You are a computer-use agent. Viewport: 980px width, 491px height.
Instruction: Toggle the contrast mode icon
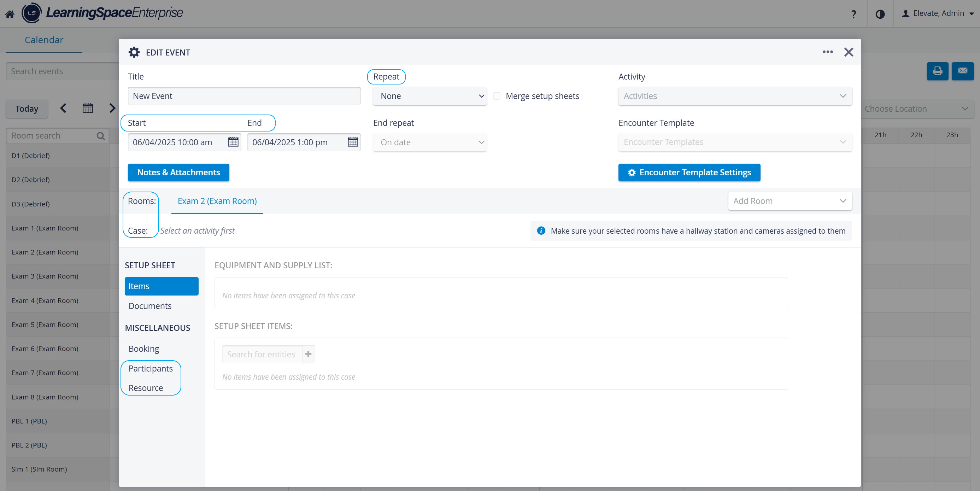(880, 14)
